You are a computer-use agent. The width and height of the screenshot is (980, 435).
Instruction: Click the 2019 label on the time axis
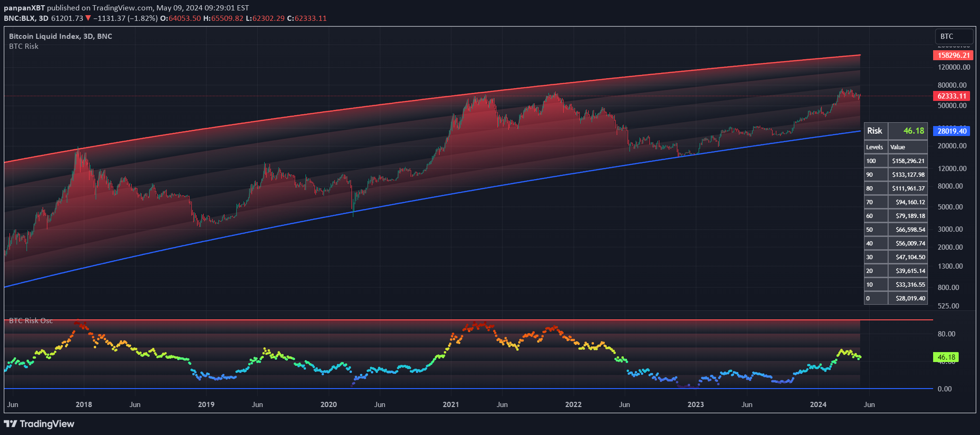point(206,404)
